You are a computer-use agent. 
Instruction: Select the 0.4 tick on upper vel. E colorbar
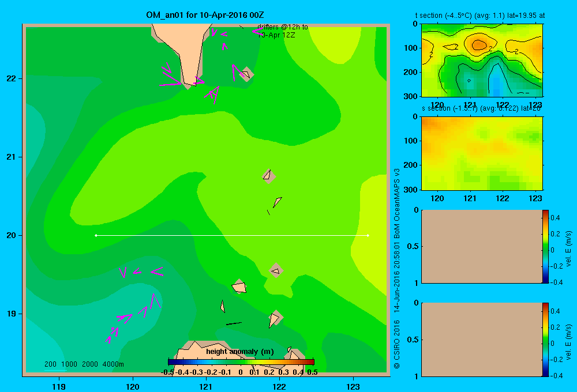pyautogui.click(x=555, y=218)
